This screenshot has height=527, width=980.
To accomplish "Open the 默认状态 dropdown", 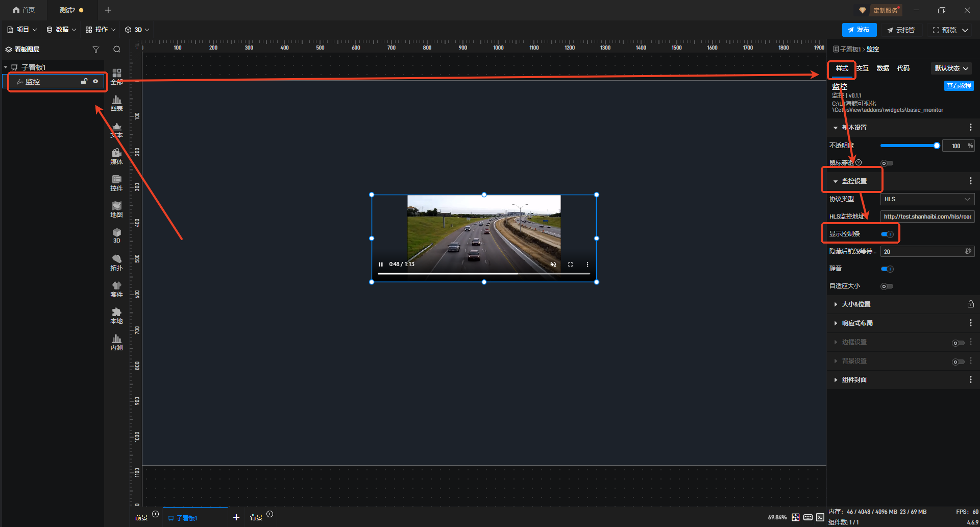I will tap(951, 68).
